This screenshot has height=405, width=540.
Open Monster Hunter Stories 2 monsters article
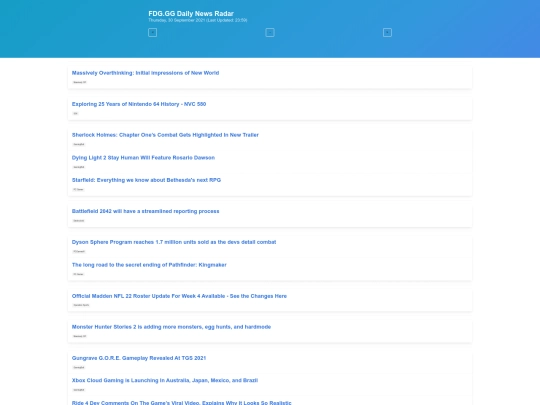(171, 327)
